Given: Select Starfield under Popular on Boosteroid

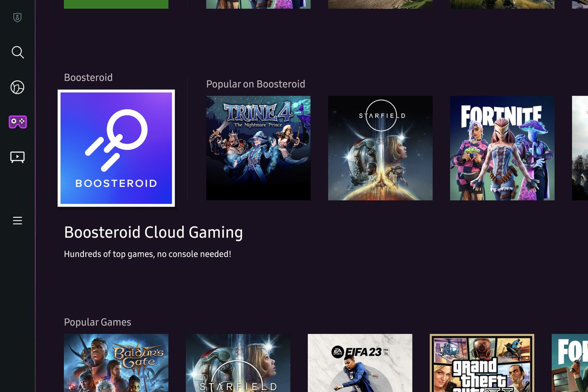Looking at the screenshot, I should pos(380,148).
